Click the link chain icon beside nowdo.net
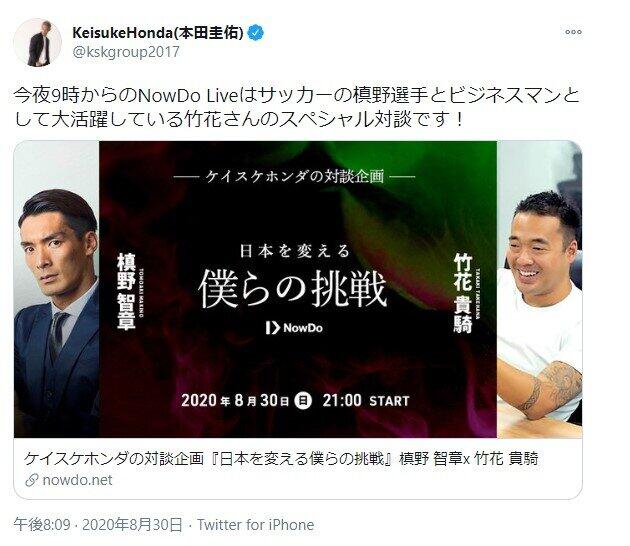Image resolution: width=630 pixels, height=546 pixels. click(31, 480)
